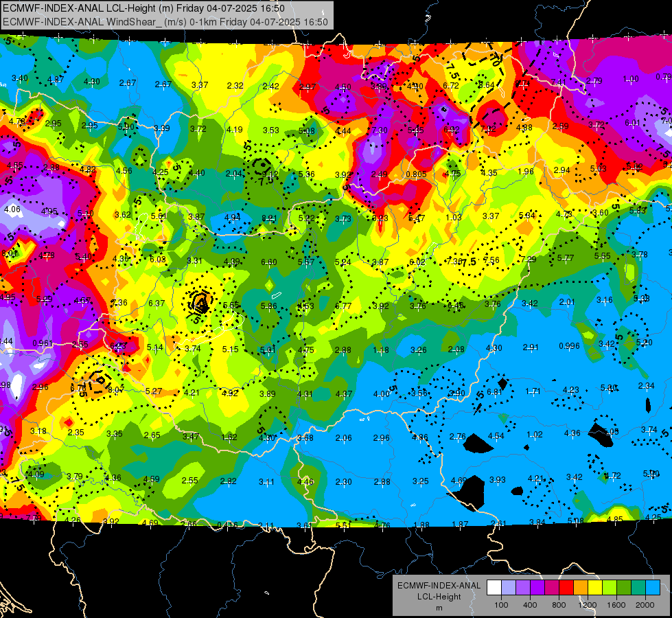Click the wind shear value 1.18
Image resolution: width=672 pixels, height=618 pixels.
click(x=380, y=350)
